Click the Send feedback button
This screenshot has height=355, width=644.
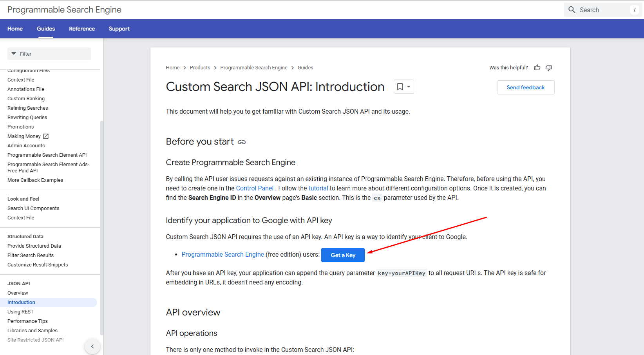tap(526, 87)
